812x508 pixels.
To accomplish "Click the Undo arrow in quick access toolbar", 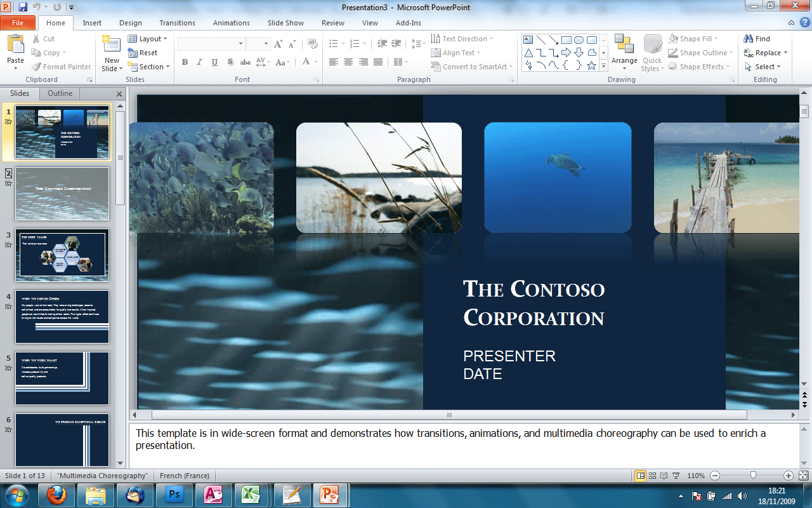I will (37, 7).
